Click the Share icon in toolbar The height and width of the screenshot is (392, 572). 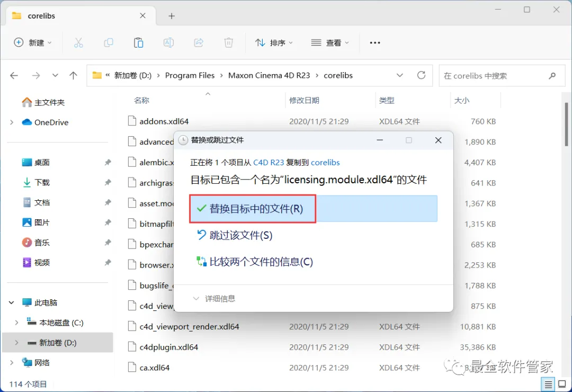pos(199,43)
